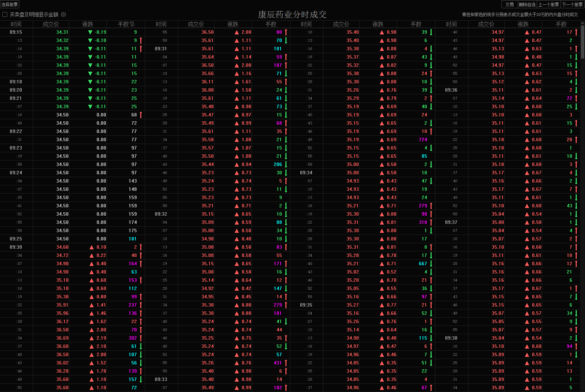Select the 09:30 time cell
The image size is (585, 392).
coord(16,247)
